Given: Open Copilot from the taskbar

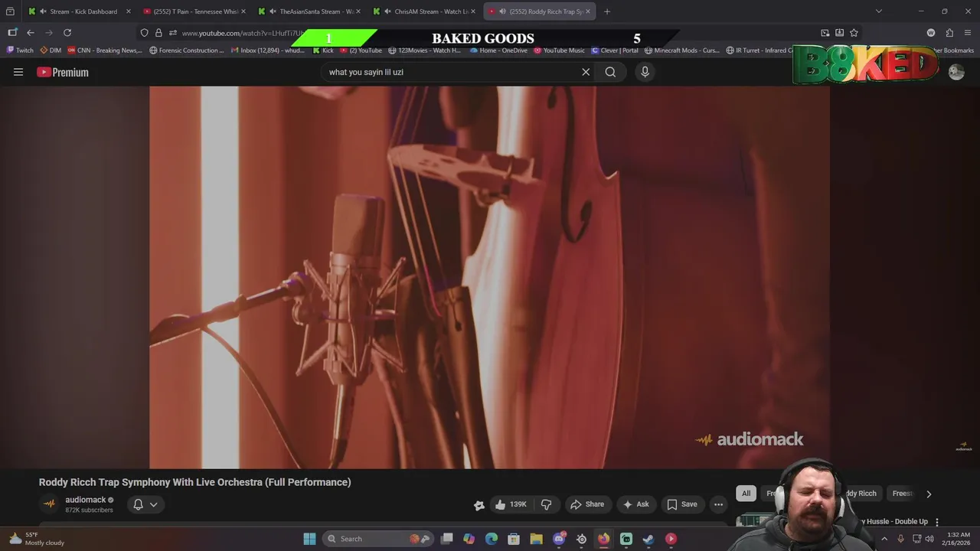Looking at the screenshot, I should tap(469, 539).
